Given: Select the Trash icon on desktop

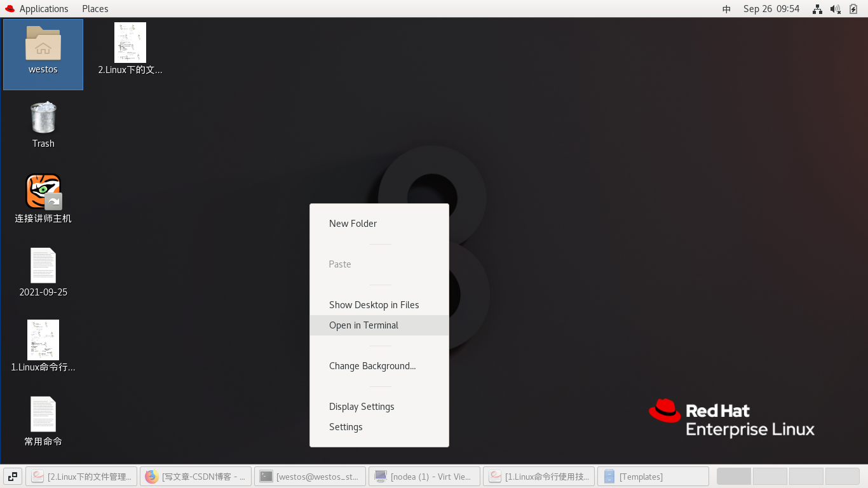Looking at the screenshot, I should 43,118.
